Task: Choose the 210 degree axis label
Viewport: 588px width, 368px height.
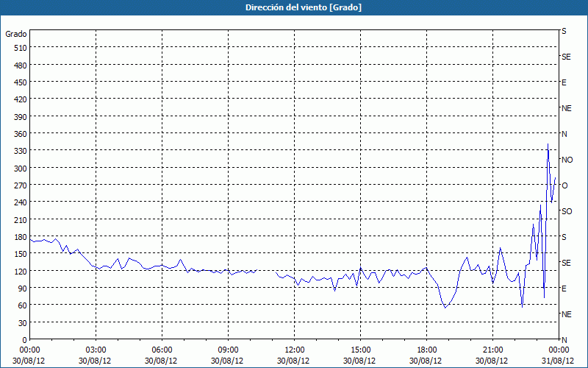Action: click(21, 220)
